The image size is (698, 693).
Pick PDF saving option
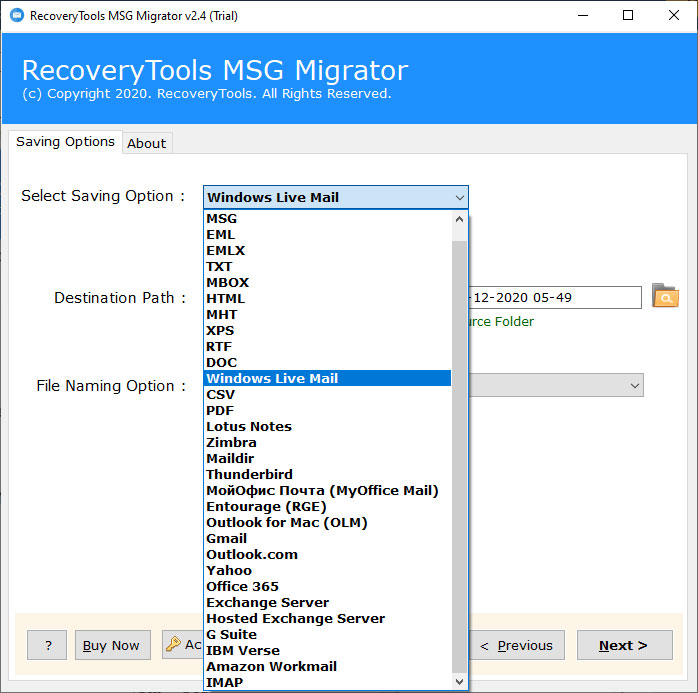pos(327,411)
